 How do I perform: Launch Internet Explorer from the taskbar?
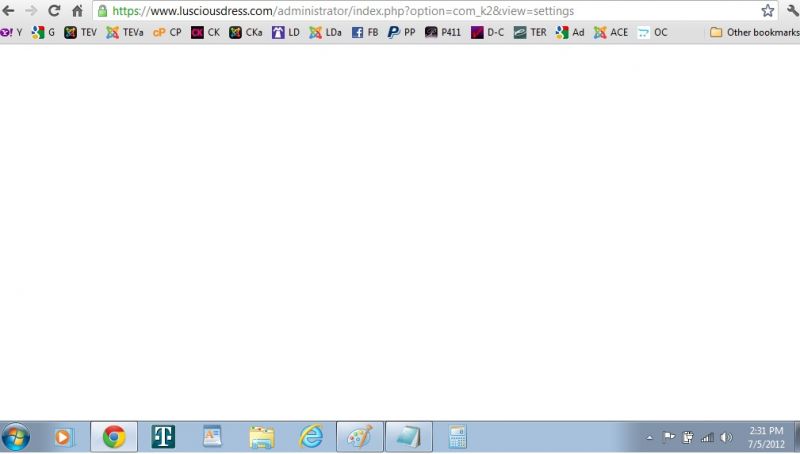311,437
